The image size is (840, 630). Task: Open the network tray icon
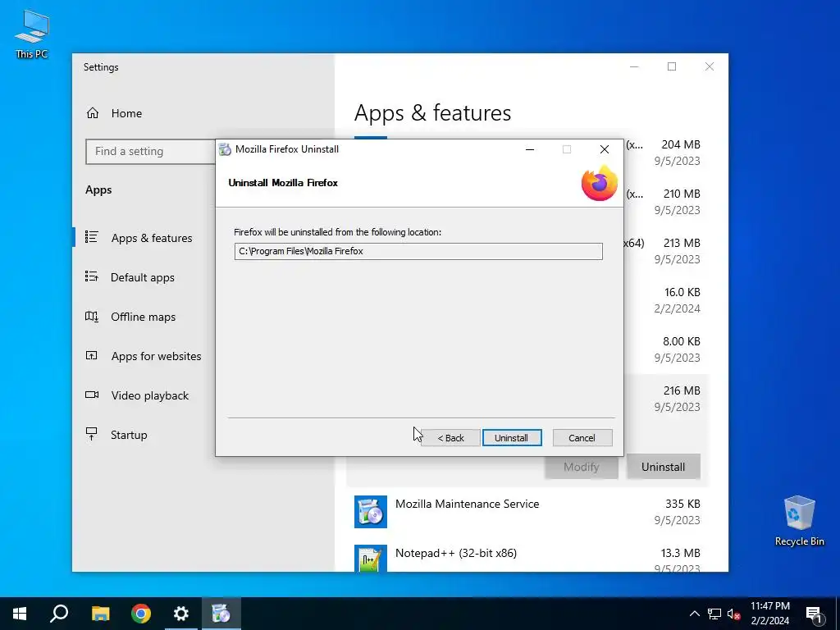pyautogui.click(x=714, y=614)
